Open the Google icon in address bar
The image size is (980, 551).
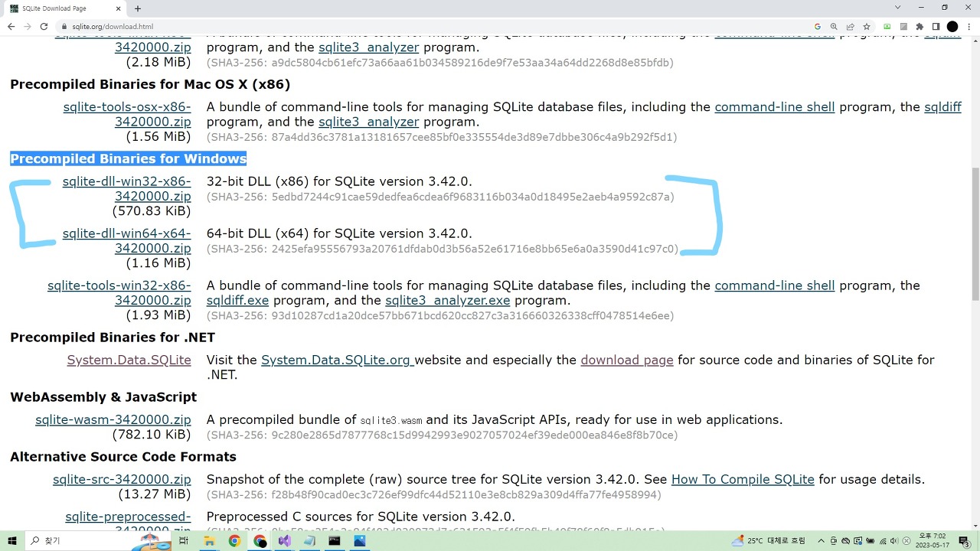[x=818, y=27]
